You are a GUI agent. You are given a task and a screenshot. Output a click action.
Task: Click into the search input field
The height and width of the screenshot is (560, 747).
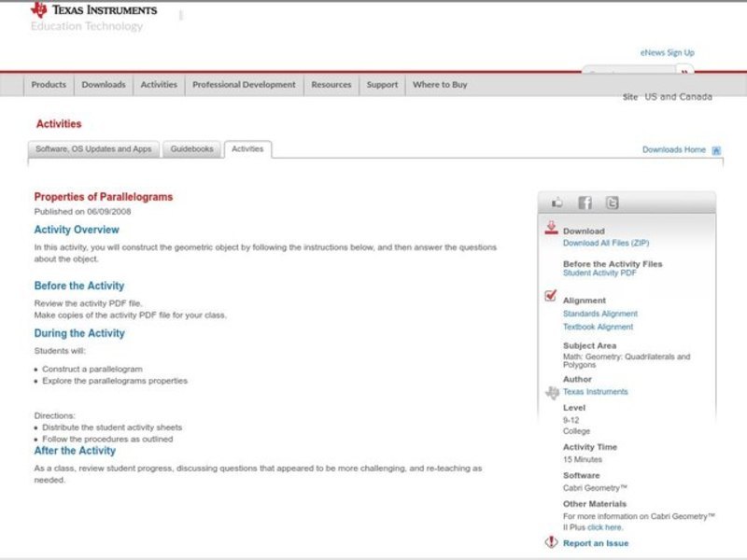[628, 72]
